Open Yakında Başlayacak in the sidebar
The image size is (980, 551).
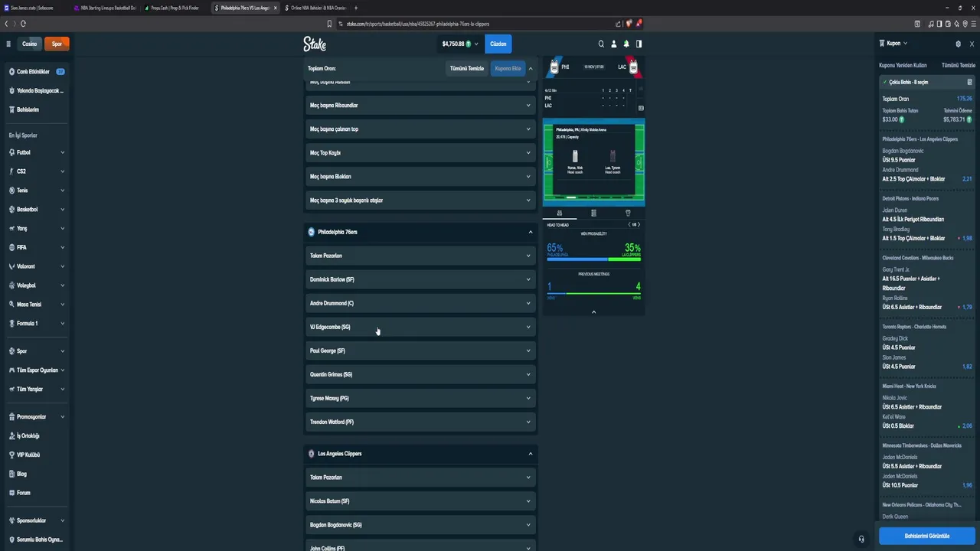click(x=36, y=90)
